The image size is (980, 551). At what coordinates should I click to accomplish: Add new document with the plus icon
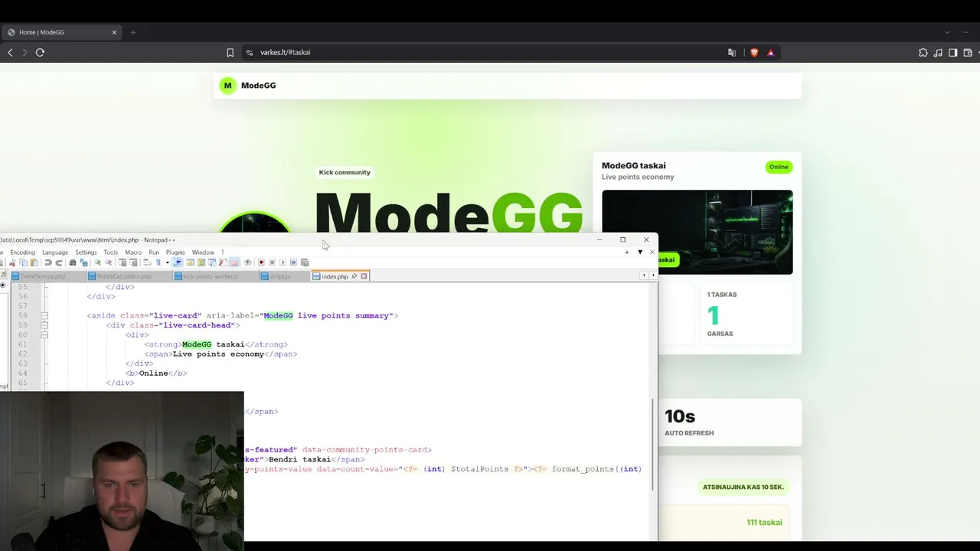point(627,253)
